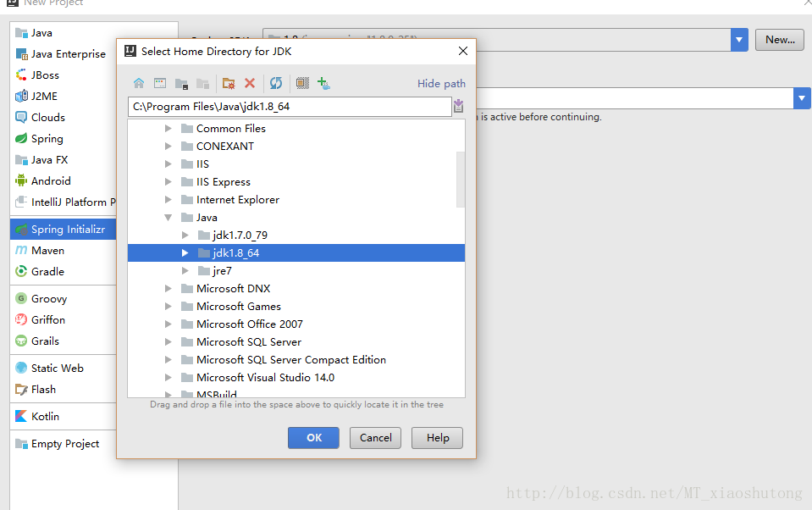The height and width of the screenshot is (510, 812).
Task: Choose IntelliJ Platform Plugin project type
Action: point(62,202)
